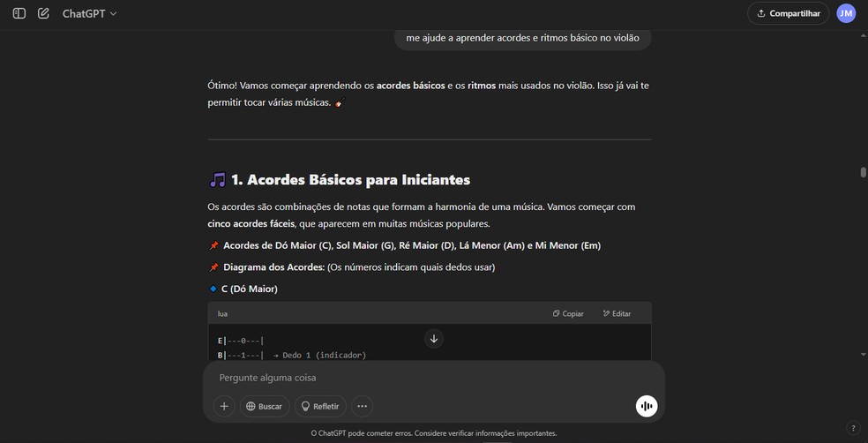Image resolution: width=868 pixels, height=443 pixels.
Task: Click the 'lua' code language label
Action: 222,313
